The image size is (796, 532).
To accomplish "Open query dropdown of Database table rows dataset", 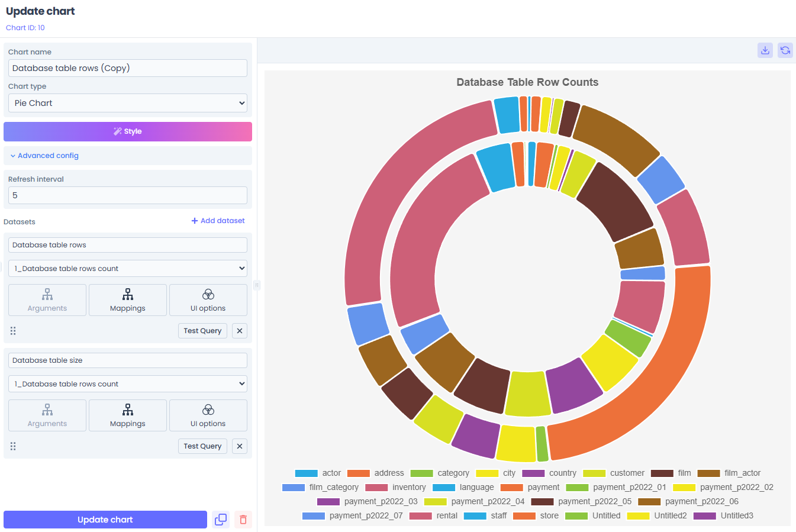I will click(x=128, y=268).
